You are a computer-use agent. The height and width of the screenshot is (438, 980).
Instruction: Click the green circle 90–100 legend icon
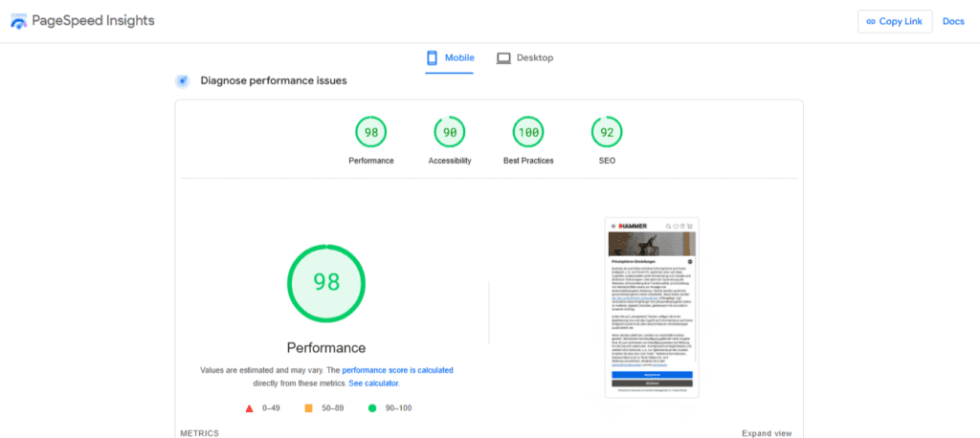click(372, 408)
